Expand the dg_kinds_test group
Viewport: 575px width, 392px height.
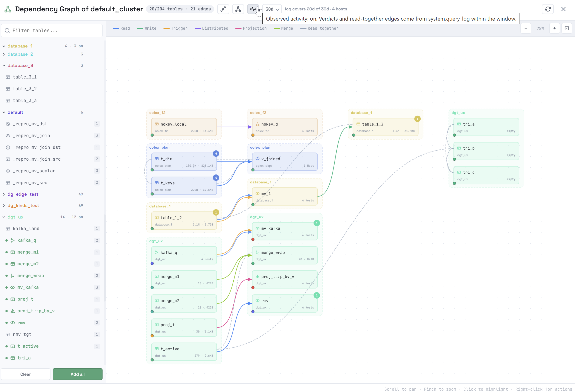pos(4,206)
